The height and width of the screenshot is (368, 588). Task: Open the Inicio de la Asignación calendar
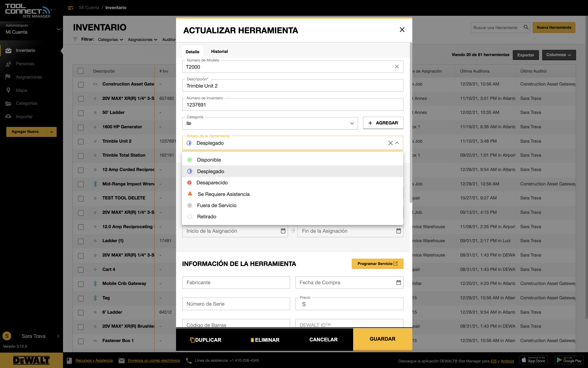[283, 231]
